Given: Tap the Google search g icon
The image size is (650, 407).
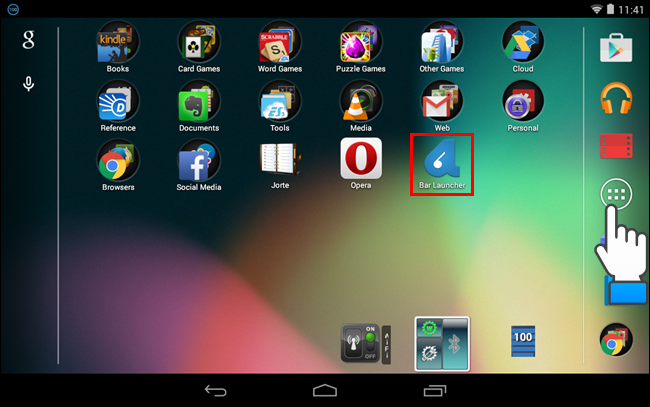Looking at the screenshot, I should (28, 40).
